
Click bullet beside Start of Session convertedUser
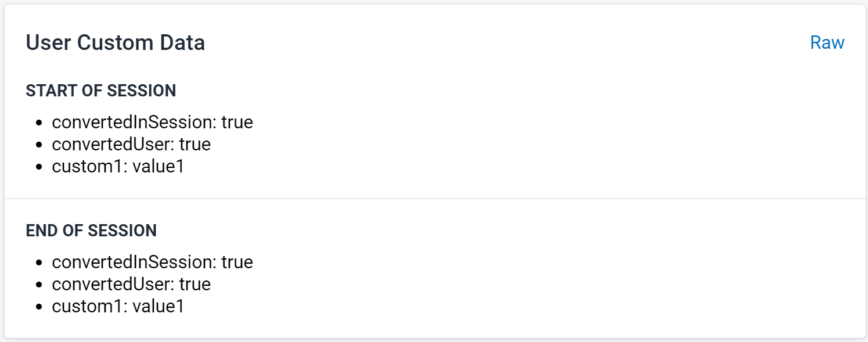[x=39, y=145]
